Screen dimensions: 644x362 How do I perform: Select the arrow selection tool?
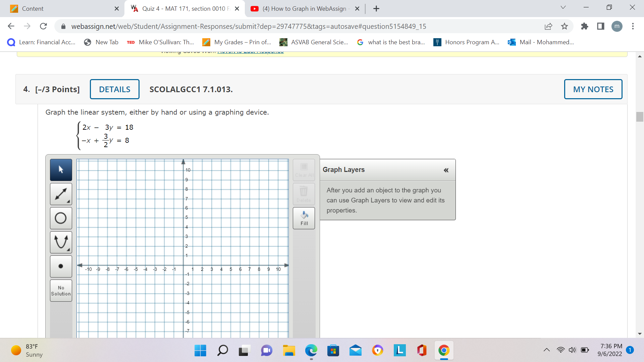[61, 170]
